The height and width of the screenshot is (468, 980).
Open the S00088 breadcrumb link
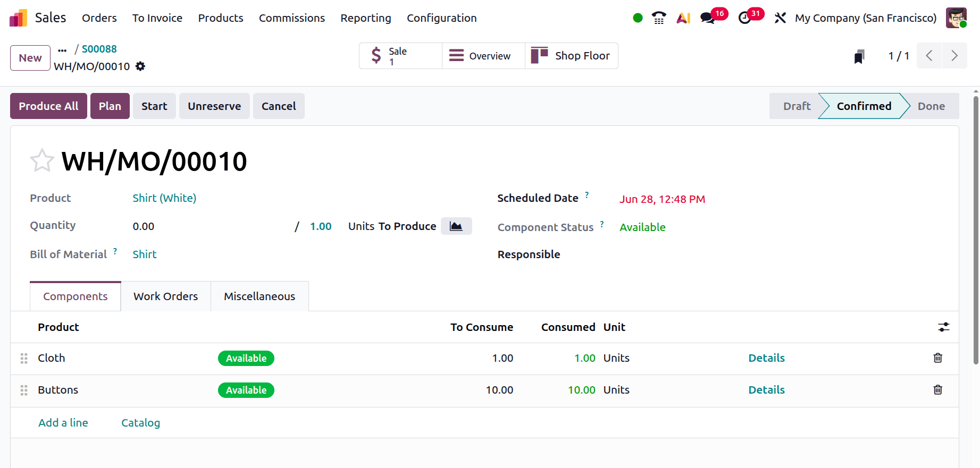[99, 49]
